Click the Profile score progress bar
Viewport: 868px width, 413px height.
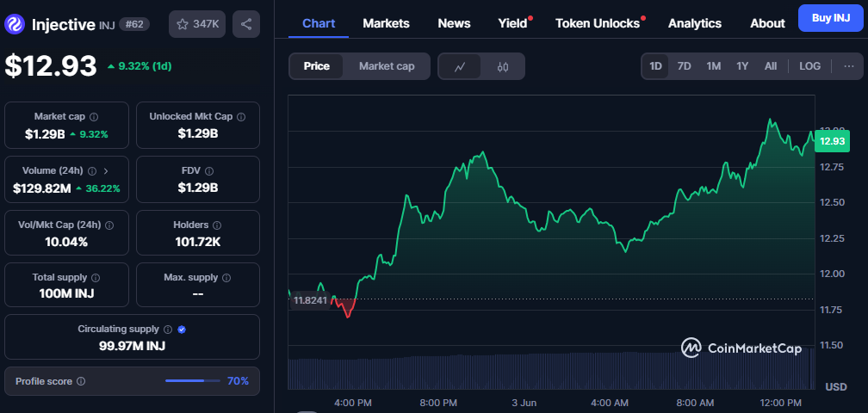point(192,381)
